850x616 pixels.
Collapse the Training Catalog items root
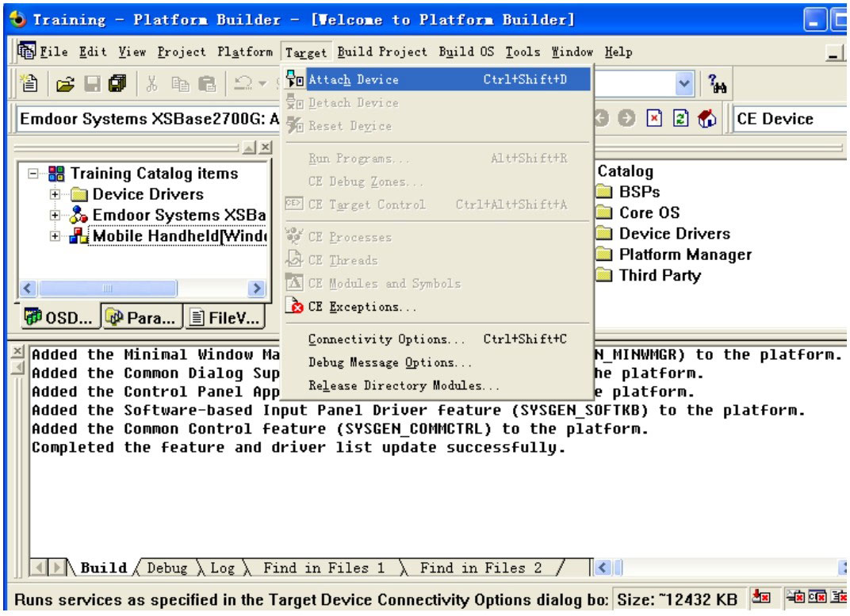coord(33,174)
